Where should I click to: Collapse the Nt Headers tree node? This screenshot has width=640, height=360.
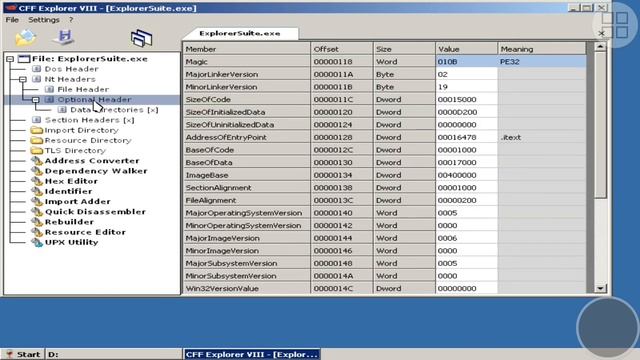point(23,79)
